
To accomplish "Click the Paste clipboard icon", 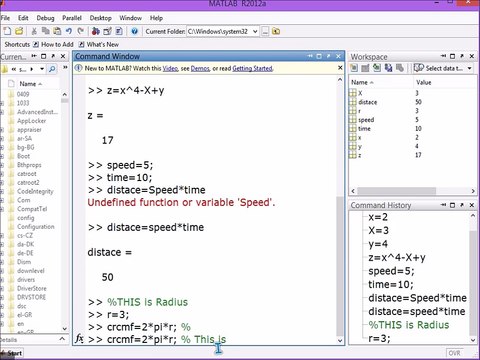I will click(57, 31).
